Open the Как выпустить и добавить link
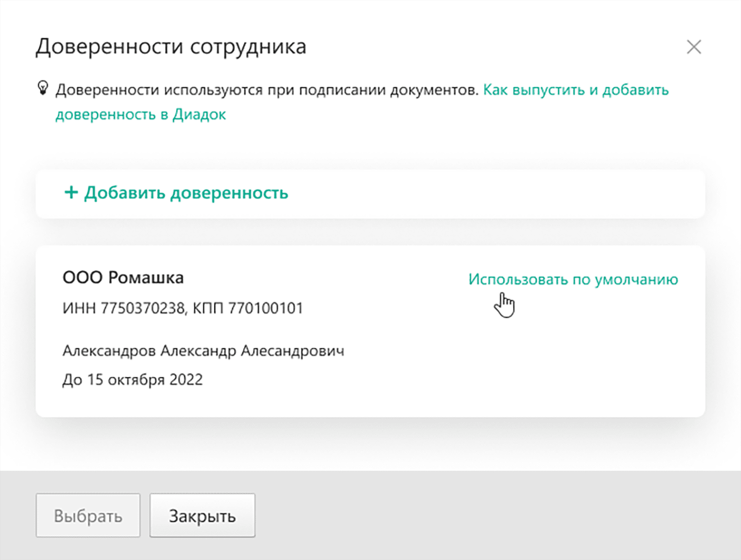 pyautogui.click(x=575, y=90)
